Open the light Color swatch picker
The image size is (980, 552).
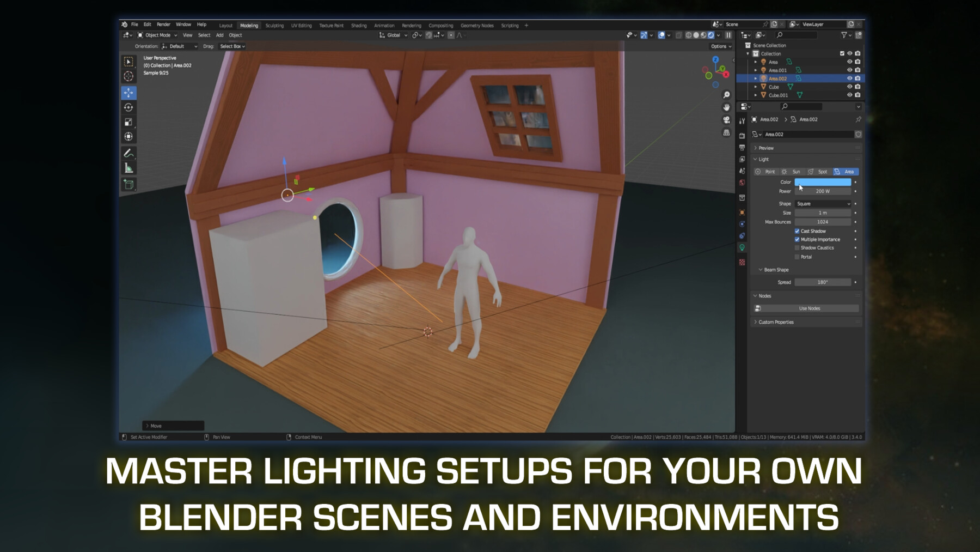(822, 181)
